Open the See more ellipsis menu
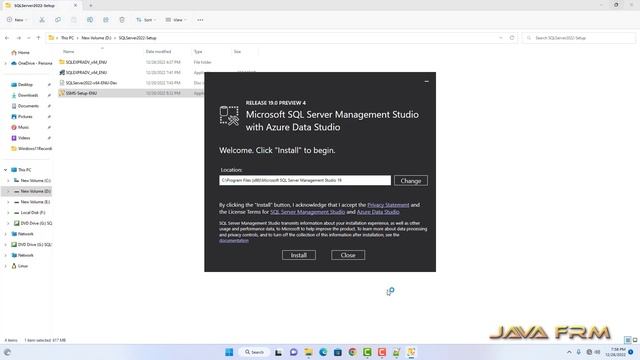The image size is (640, 360). click(200, 20)
